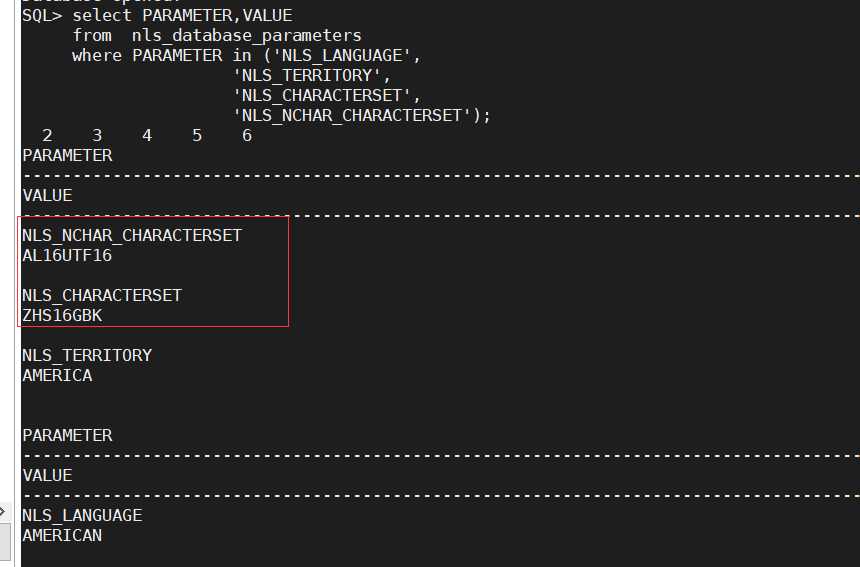Click the second PARAMETER column header
860x567 pixels.
click(x=67, y=435)
